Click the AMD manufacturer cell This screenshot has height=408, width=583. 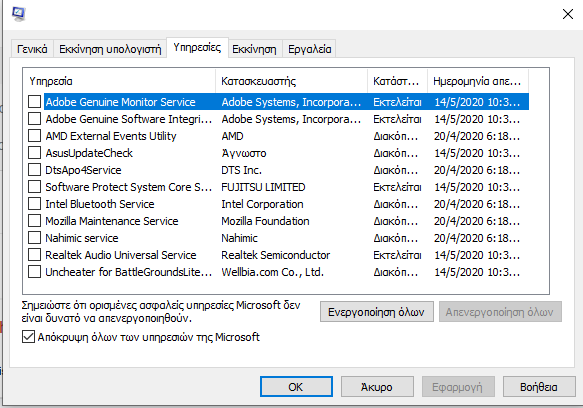[232, 136]
